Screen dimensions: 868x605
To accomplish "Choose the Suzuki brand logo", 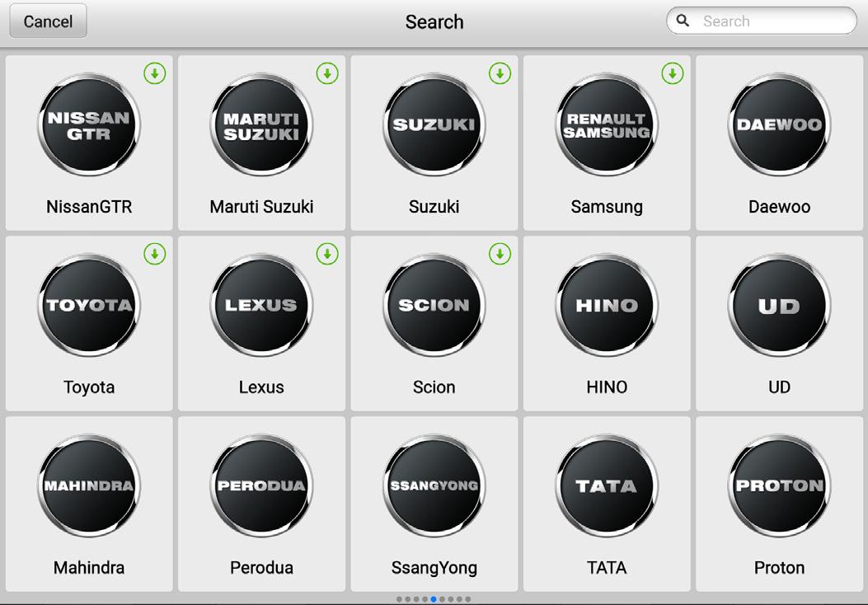I will click(x=434, y=124).
